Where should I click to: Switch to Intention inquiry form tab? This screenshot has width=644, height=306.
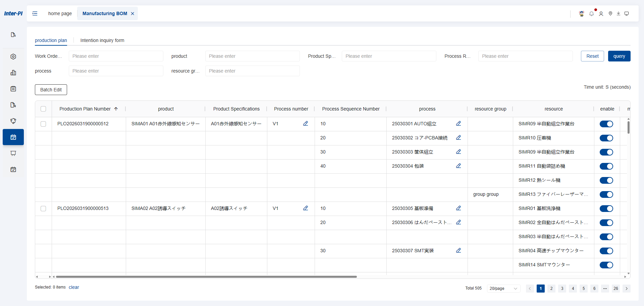pyautogui.click(x=102, y=40)
